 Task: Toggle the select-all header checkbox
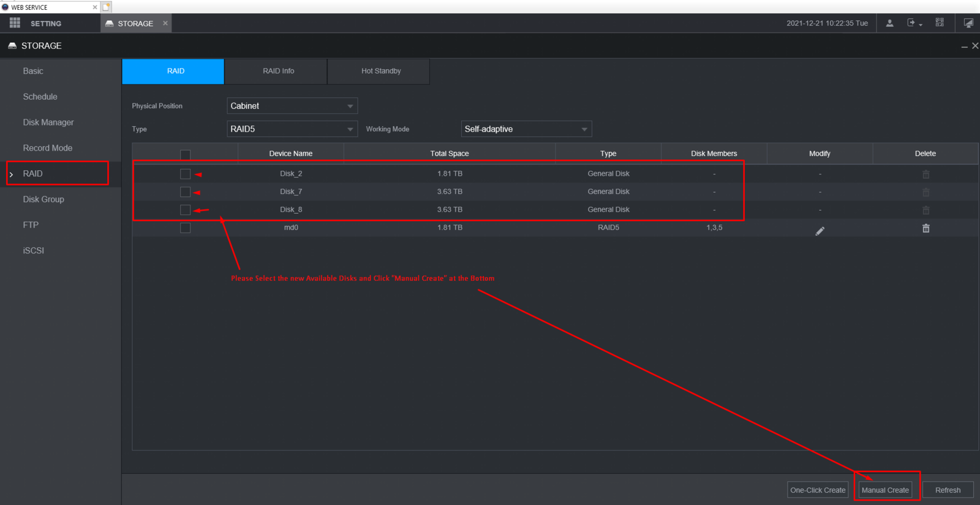(x=186, y=154)
